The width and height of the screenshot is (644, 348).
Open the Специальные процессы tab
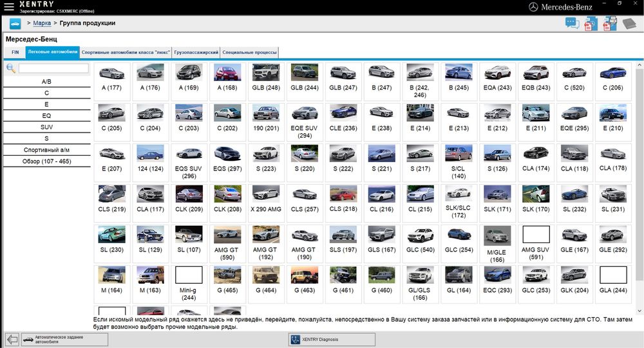(x=249, y=52)
